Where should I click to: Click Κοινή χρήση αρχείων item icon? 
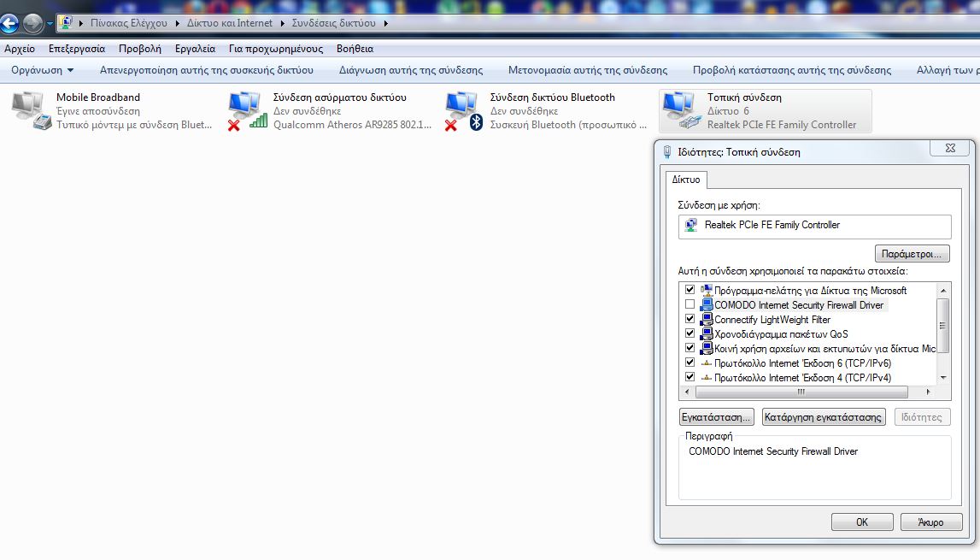(707, 348)
